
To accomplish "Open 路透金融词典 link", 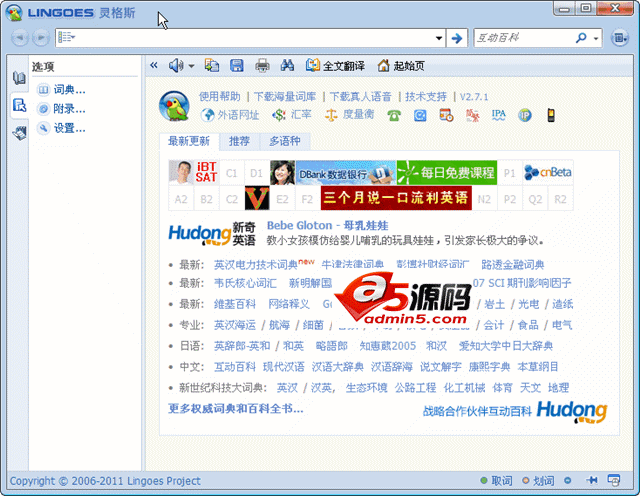I will pos(513,265).
